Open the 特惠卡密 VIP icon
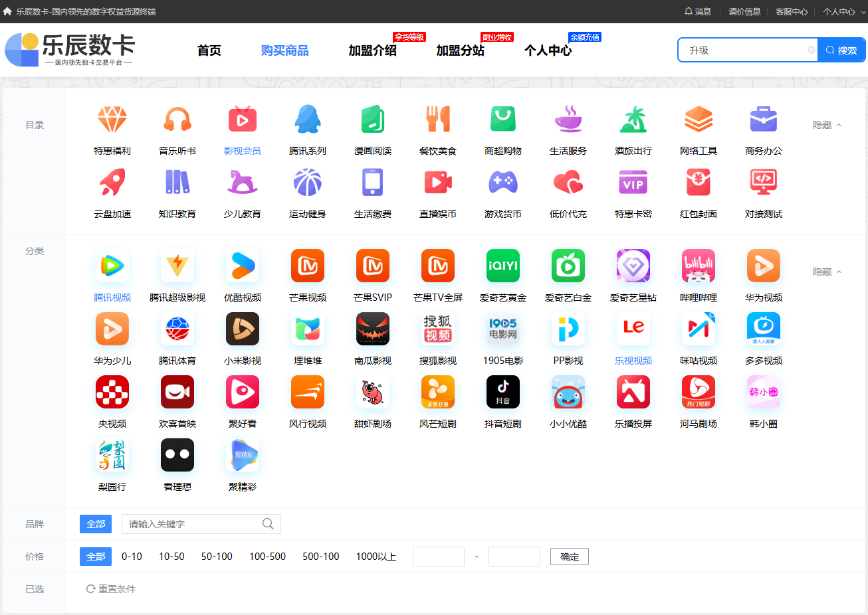868x615 pixels. [x=633, y=182]
